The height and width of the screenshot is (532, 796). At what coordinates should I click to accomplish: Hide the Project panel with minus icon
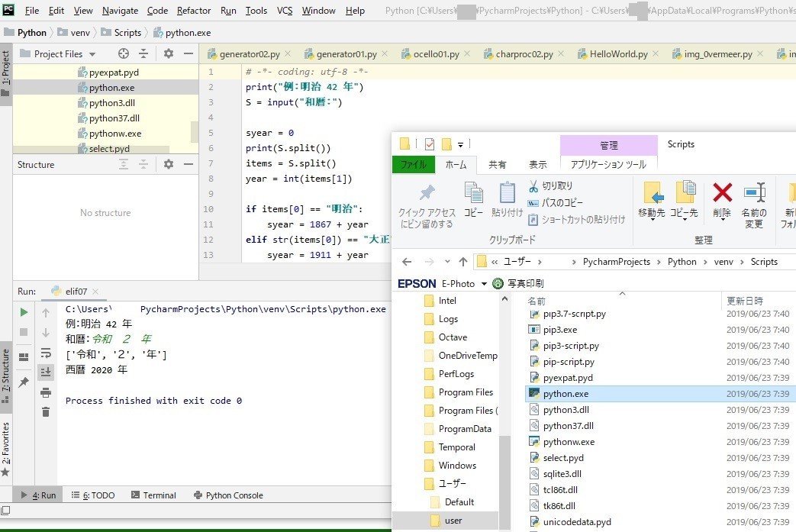189,53
